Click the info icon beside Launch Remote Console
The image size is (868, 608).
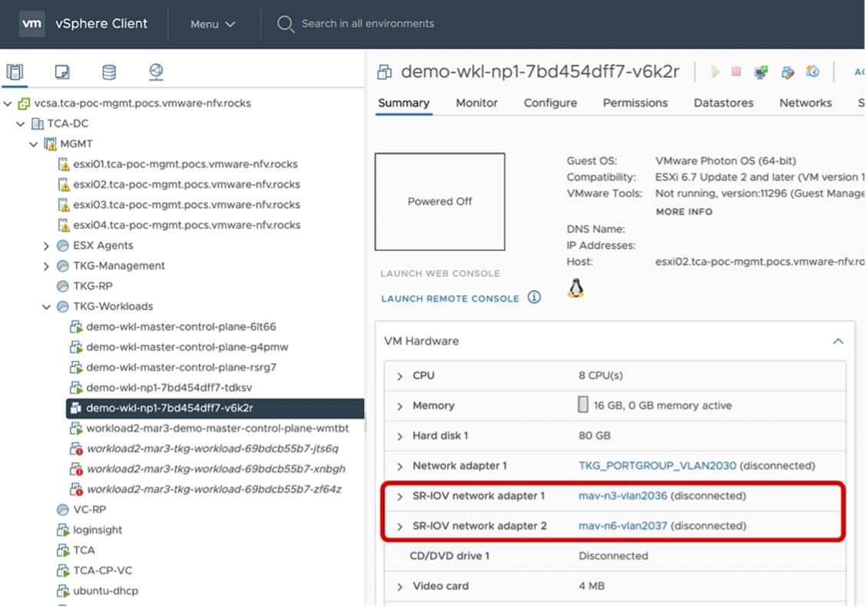534,297
